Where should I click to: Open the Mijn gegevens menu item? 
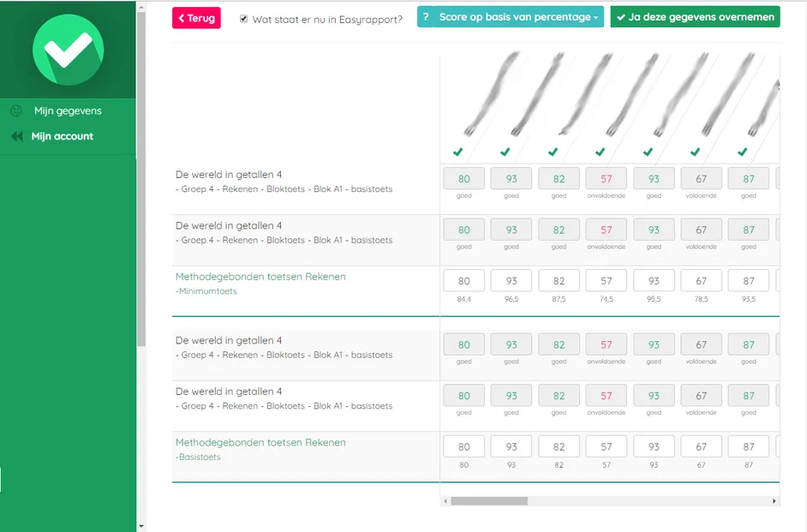68,111
